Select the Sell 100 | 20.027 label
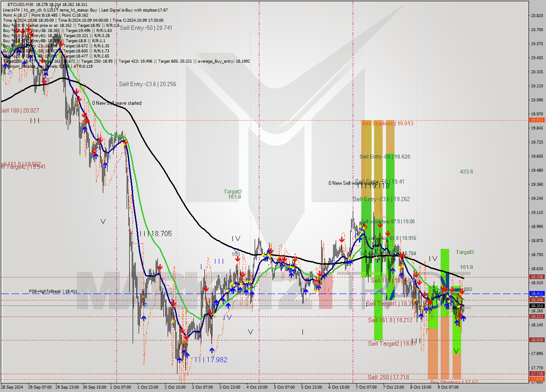Screen dimensions: 546x392 (x=20, y=110)
